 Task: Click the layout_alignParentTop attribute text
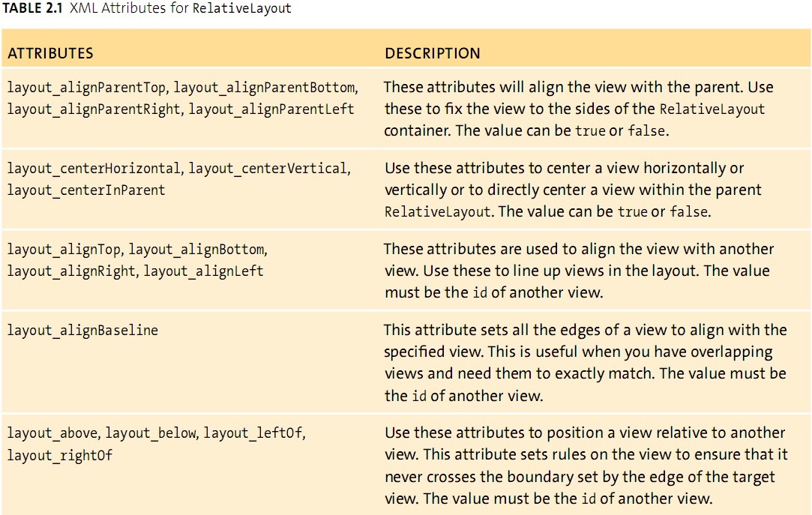coord(86,88)
